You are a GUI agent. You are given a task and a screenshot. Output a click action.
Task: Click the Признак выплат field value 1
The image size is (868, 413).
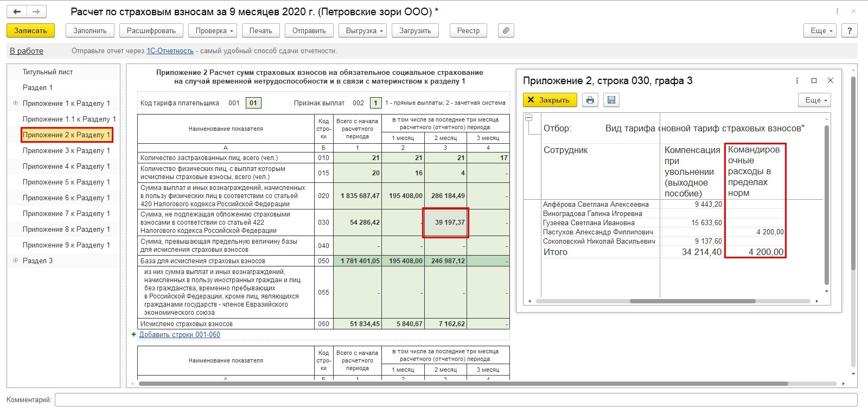click(x=375, y=103)
